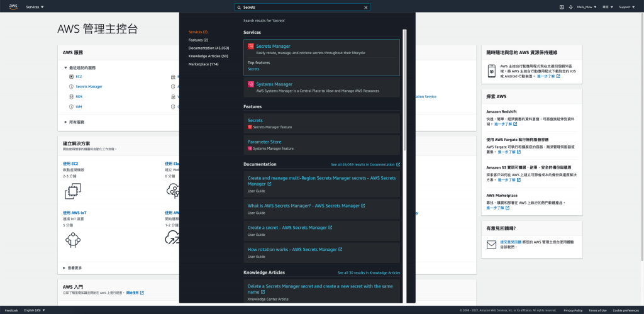Open 進一步了解 link for mobile app
Screen dimensions: 644x314
pyautogui.click(x=550, y=76)
